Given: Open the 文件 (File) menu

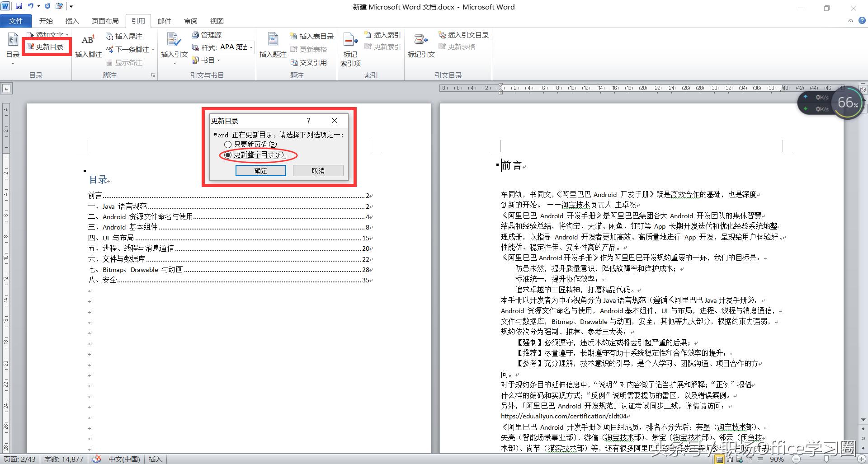Looking at the screenshot, I should 16,21.
